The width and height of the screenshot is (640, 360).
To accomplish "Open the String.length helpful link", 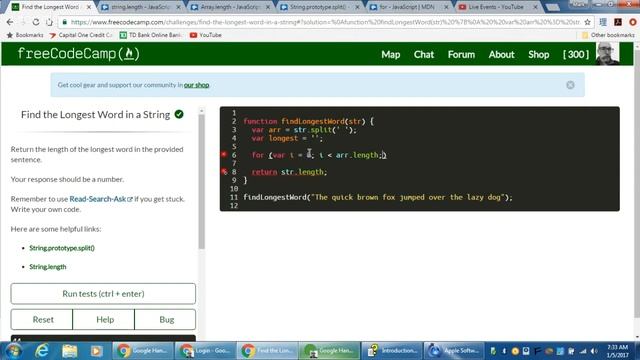I will (47, 267).
